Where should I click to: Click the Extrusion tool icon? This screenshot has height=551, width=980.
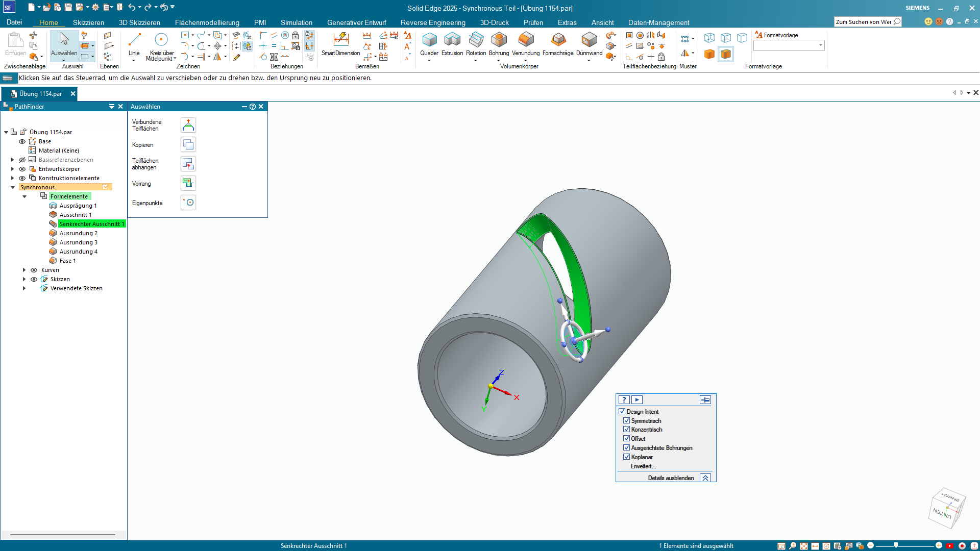click(452, 40)
